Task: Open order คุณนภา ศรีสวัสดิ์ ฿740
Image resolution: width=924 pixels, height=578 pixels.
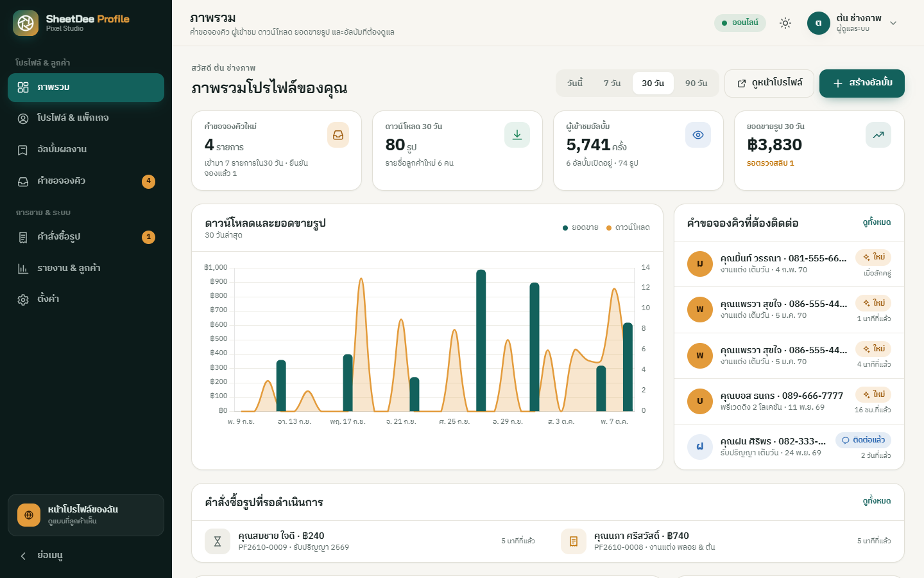Action: coord(726,541)
